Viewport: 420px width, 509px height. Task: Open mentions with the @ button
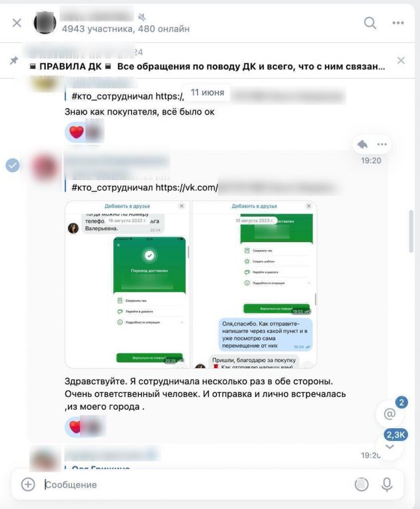(389, 414)
